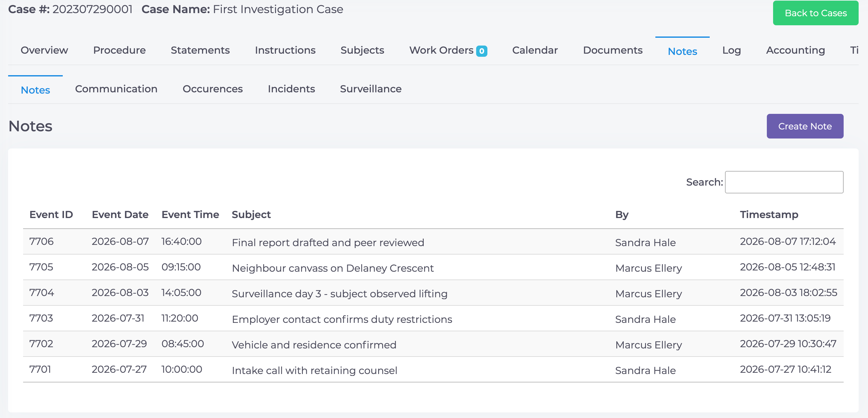868x418 pixels.
Task: Select the Notes sub-tab
Action: pyautogui.click(x=35, y=90)
